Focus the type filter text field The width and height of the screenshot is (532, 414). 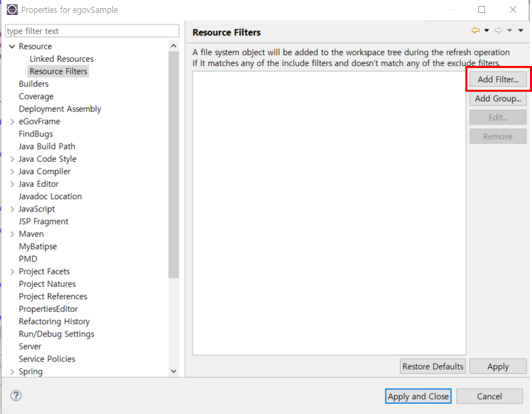click(x=93, y=31)
